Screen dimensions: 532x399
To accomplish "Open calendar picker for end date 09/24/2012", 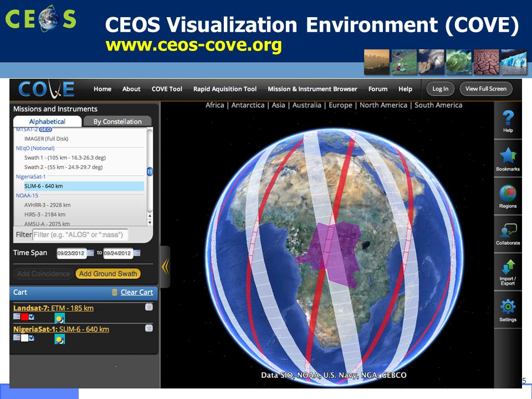I will (x=137, y=253).
